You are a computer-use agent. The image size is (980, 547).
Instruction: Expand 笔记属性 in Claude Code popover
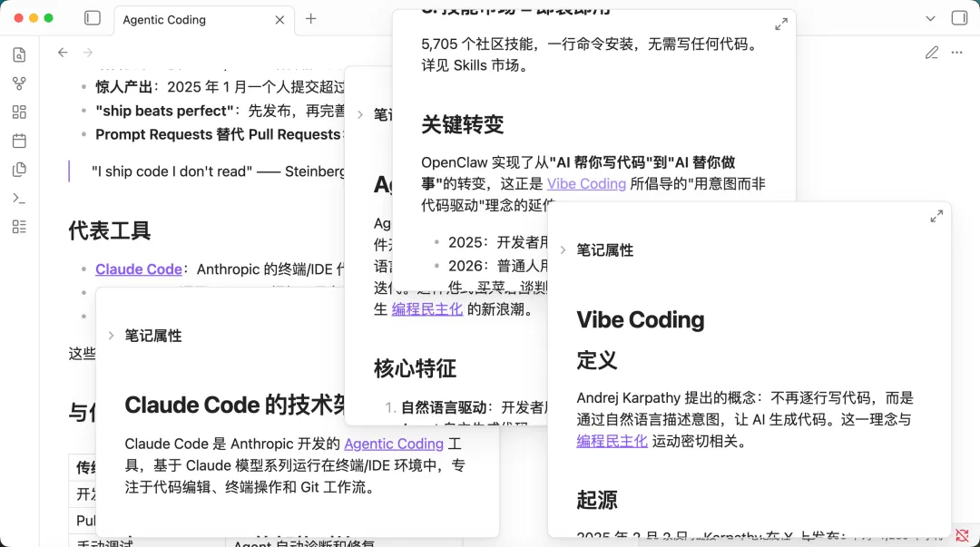pos(153,336)
